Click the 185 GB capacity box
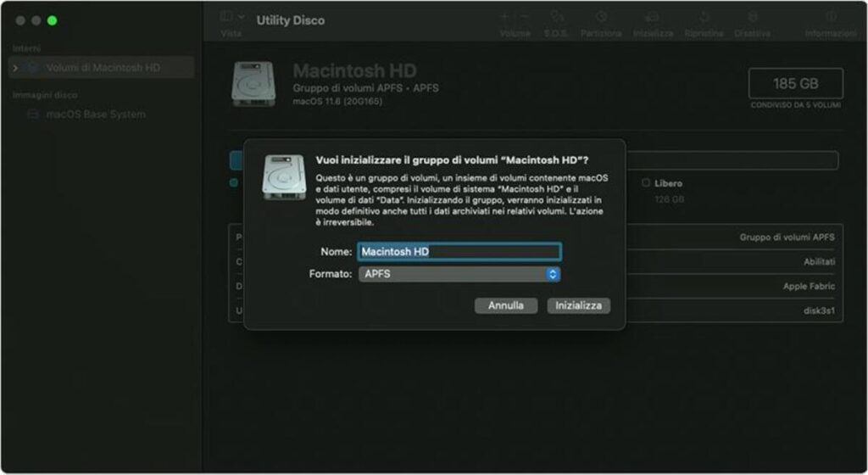 [x=795, y=84]
